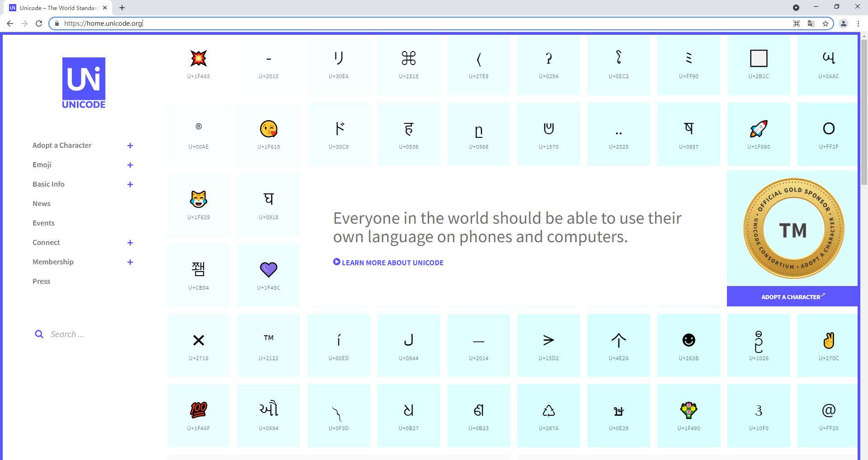Open the em dash tile U+2014

click(479, 346)
